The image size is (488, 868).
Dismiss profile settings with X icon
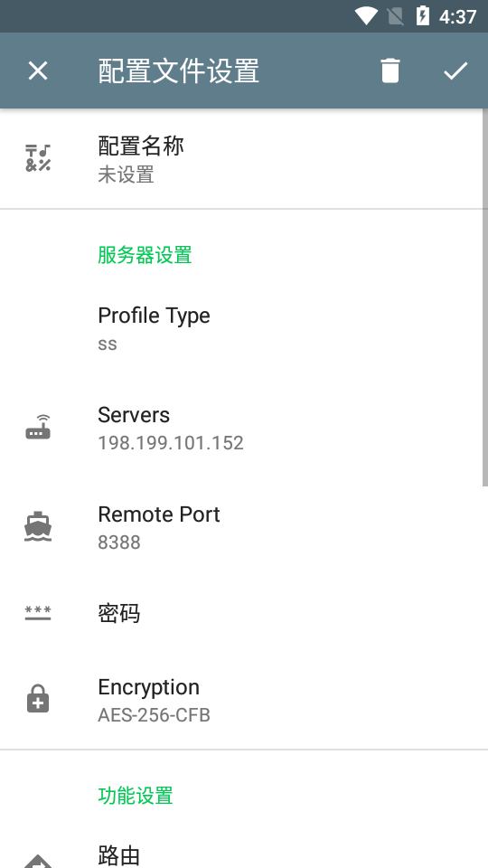[x=38, y=71]
